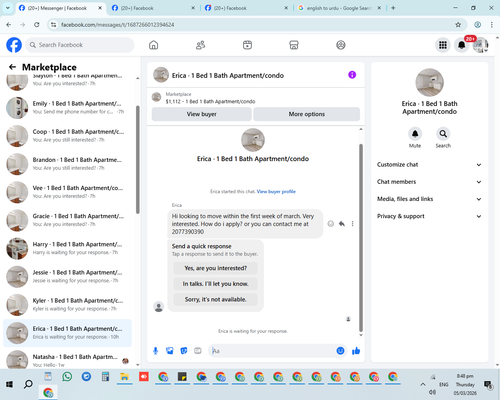Image resolution: width=500 pixels, height=400 pixels.
Task: Send quick reply Yes, are you interested?
Action: click(x=216, y=268)
